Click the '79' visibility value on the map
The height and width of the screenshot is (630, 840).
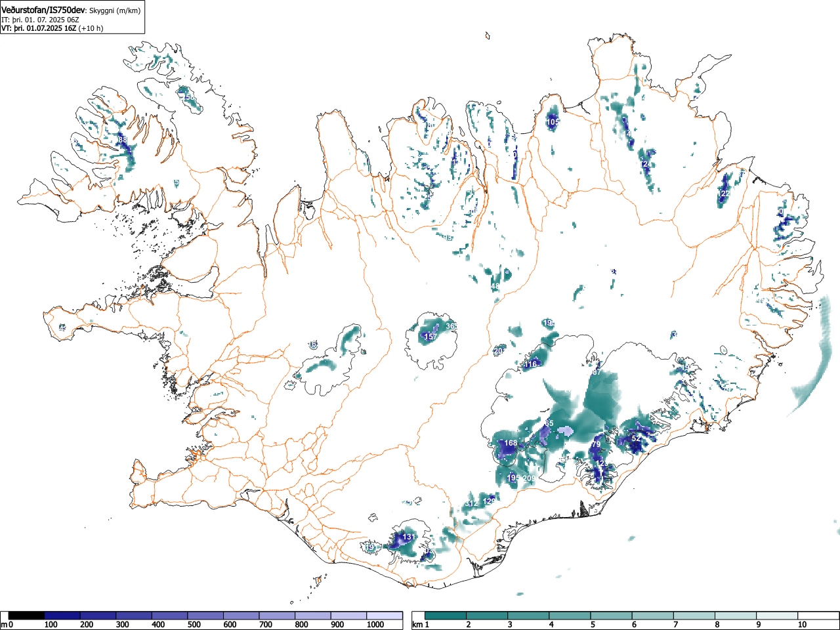[x=596, y=445]
